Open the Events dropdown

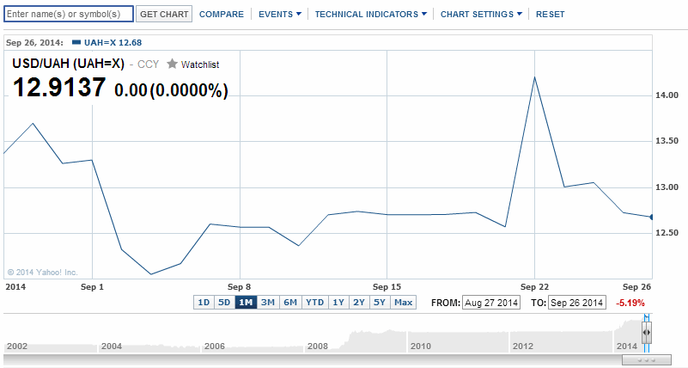click(x=280, y=14)
